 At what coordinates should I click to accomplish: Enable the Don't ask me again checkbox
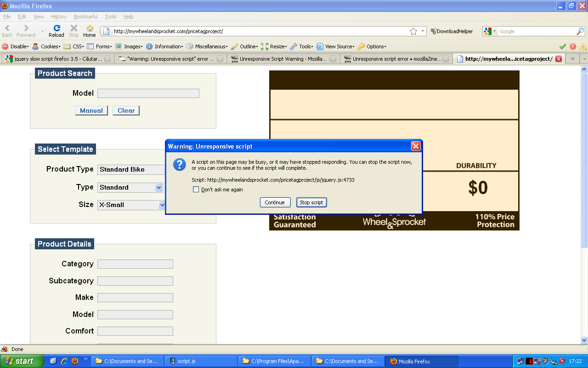click(196, 190)
